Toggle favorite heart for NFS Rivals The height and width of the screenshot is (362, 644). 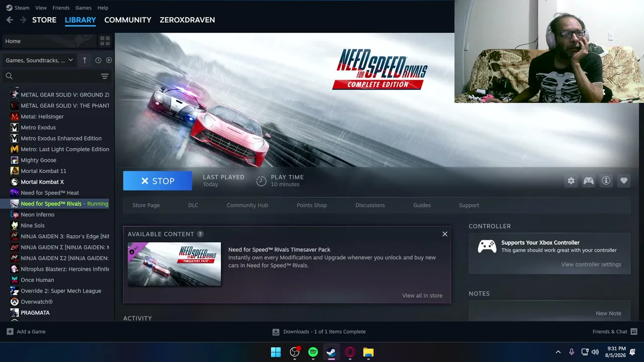click(624, 181)
